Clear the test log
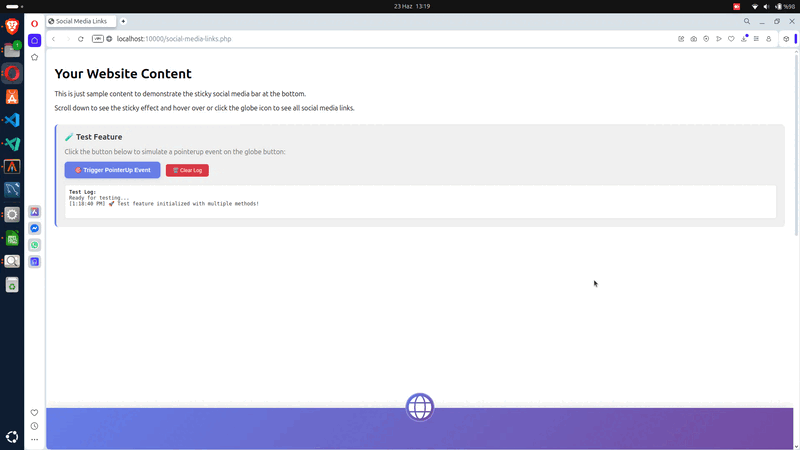Image resolution: width=800 pixels, height=450 pixels. point(187,170)
